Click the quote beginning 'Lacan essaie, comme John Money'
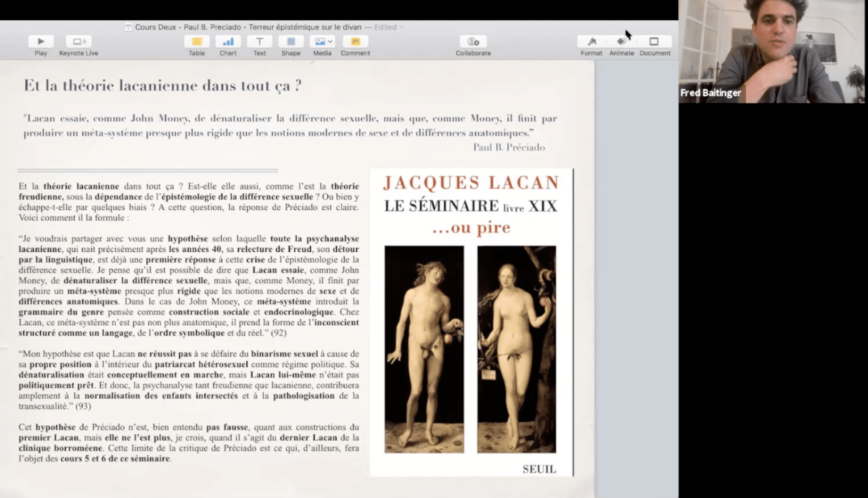This screenshot has height=498, width=868. (x=290, y=125)
